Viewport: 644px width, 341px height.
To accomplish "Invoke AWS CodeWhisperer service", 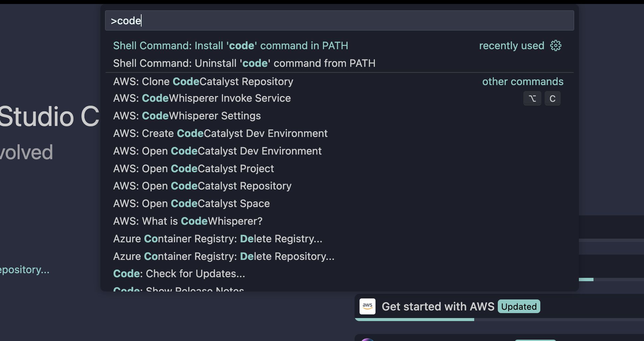I will pyautogui.click(x=202, y=98).
